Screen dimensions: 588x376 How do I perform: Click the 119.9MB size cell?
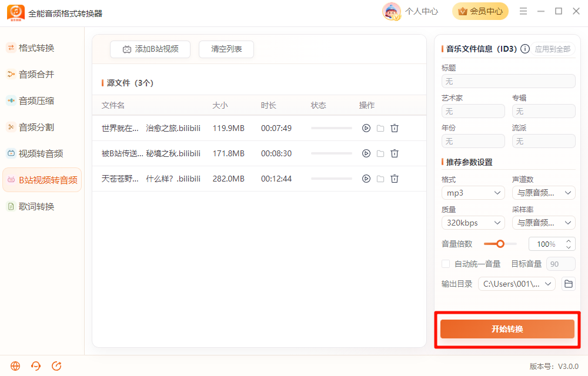[x=228, y=128]
